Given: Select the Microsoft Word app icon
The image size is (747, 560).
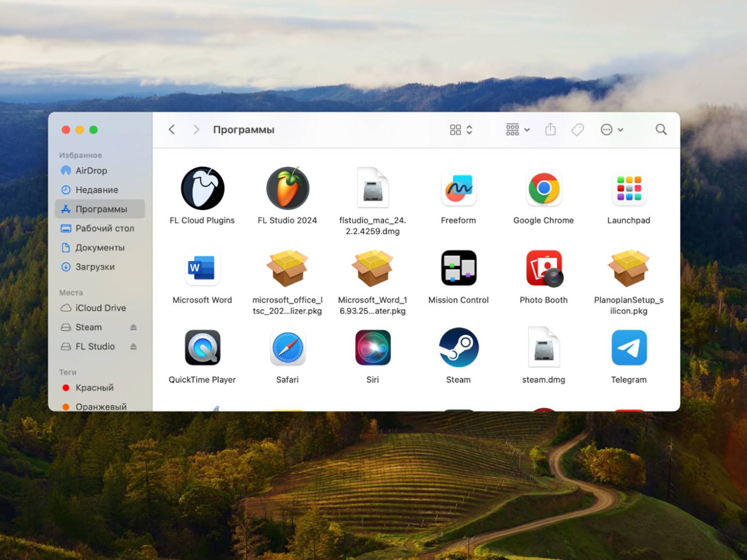Looking at the screenshot, I should 202,268.
